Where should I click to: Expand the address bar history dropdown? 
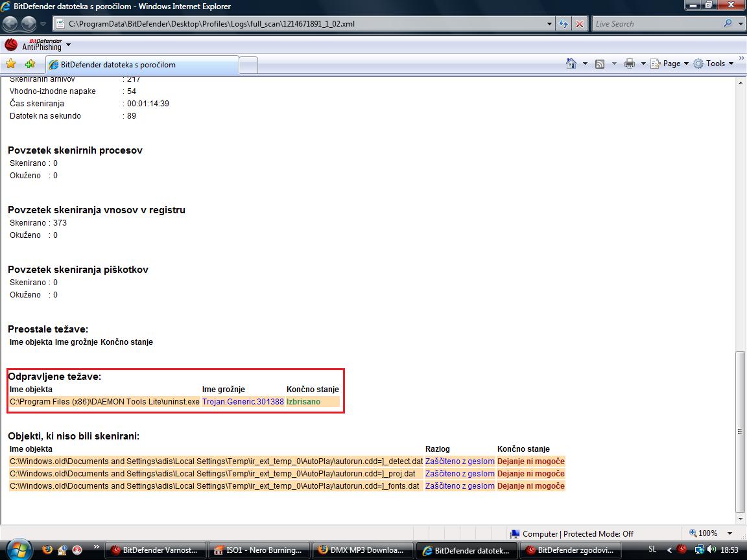[549, 24]
